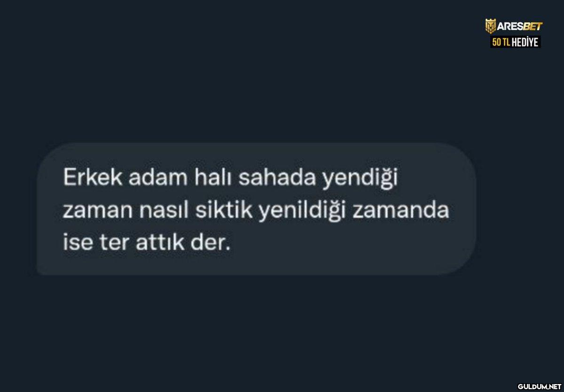The height and width of the screenshot is (392, 564).
Task: Click the AresBet shield logo icon
Action: coord(490,27)
